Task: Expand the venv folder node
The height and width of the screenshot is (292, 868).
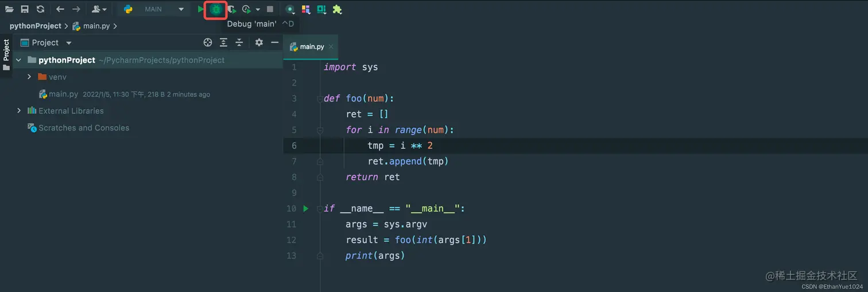Action: [29, 76]
